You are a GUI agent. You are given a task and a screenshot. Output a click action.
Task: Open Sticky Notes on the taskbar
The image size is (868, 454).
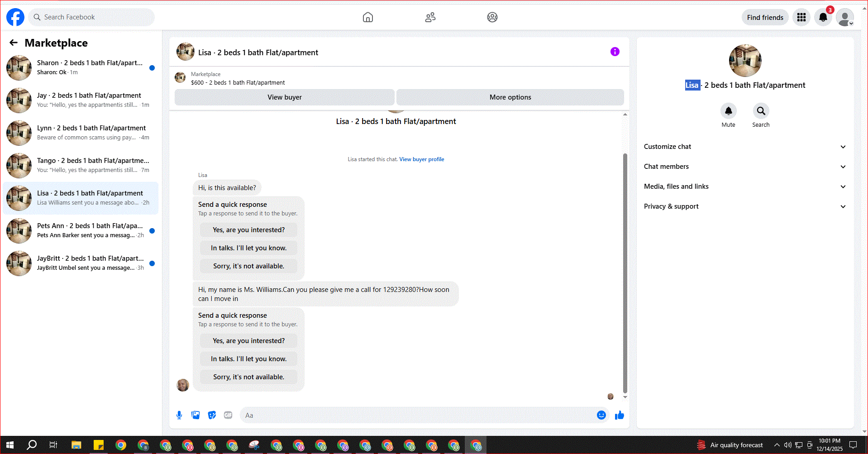[99, 445]
